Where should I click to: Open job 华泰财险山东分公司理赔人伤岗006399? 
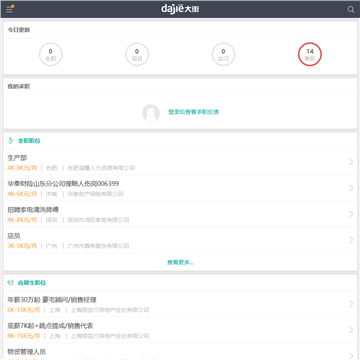[63, 184]
